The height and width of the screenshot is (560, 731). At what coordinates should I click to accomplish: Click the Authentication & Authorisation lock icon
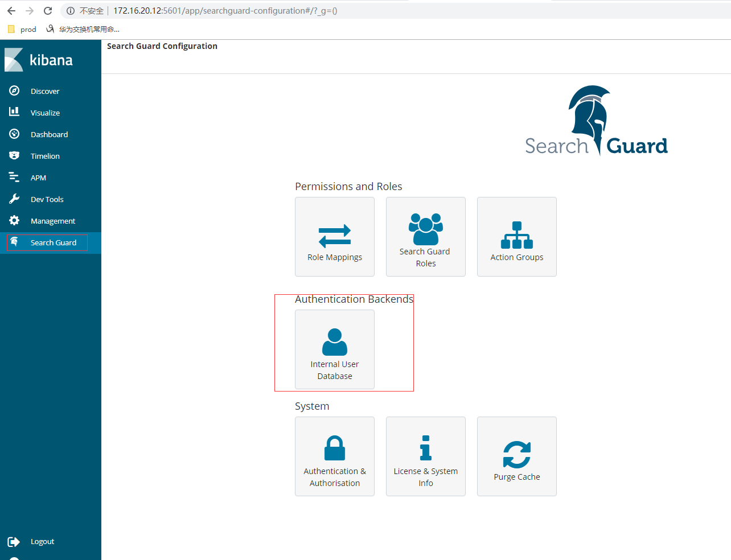335,448
